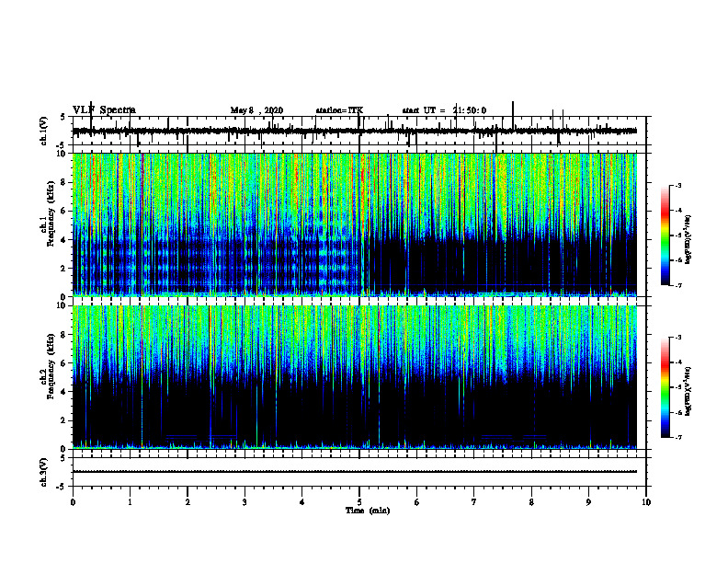Image resolution: width=728 pixels, height=563 pixels.
Task: Click the "0" tick on the ch.1 frequency axis
Action: (65, 297)
